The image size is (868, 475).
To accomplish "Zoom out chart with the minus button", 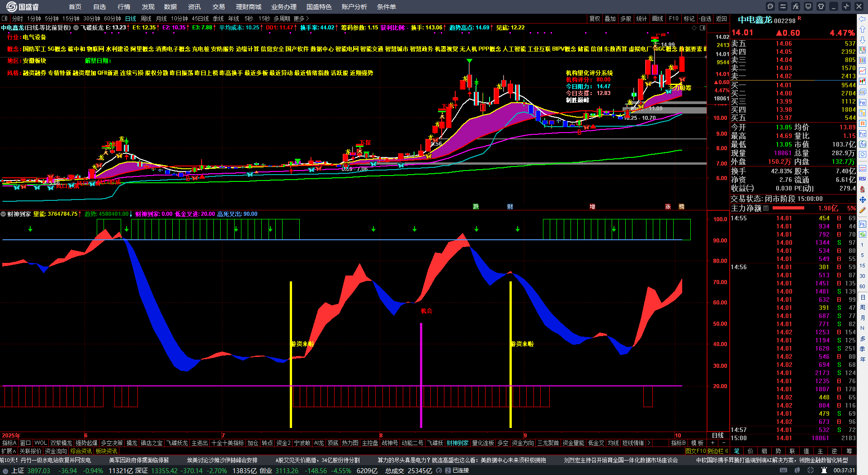I will tap(723, 443).
